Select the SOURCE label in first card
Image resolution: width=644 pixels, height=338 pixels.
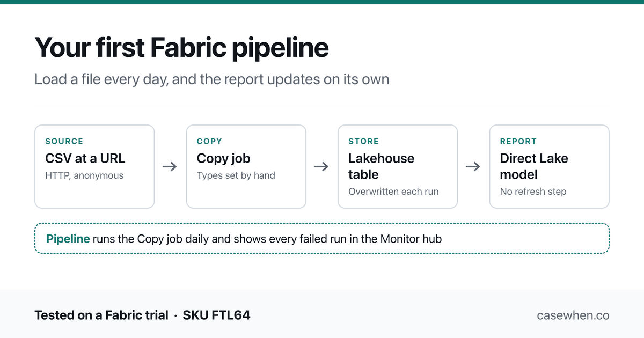(x=64, y=142)
